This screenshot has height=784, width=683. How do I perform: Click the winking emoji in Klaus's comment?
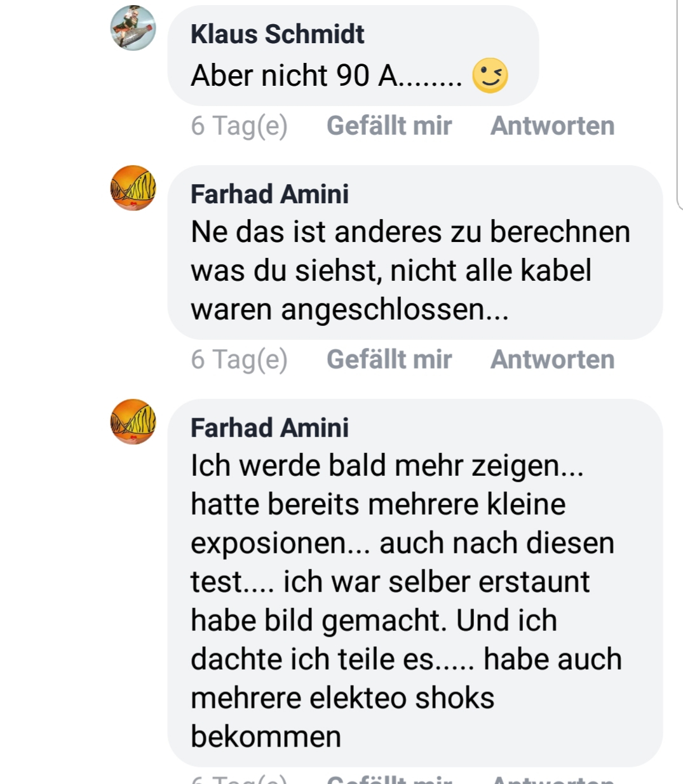[x=490, y=76]
